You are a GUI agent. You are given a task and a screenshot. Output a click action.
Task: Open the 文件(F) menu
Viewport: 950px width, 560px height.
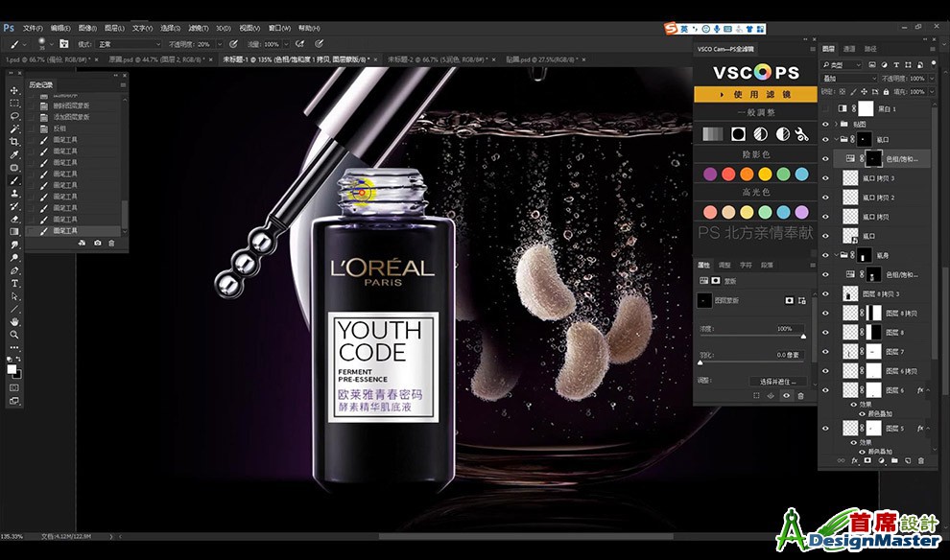33,28
